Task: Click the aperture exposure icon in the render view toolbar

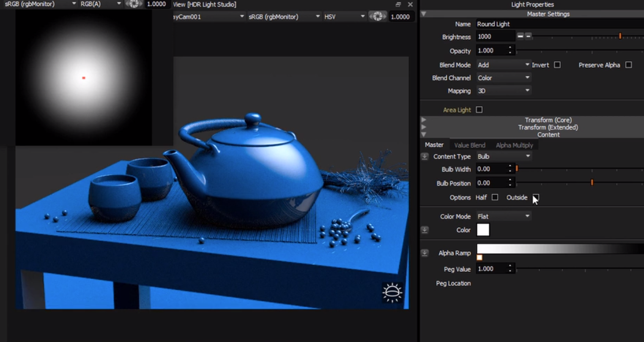Action: tap(377, 16)
